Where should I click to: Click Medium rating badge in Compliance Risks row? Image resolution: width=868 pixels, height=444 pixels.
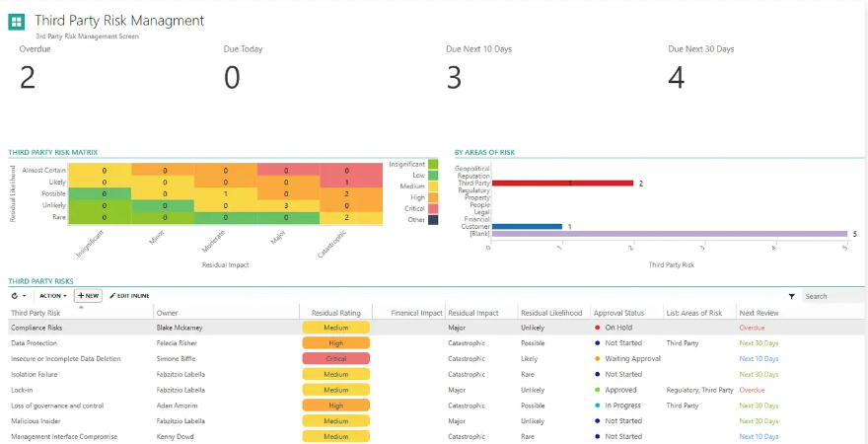tap(336, 328)
